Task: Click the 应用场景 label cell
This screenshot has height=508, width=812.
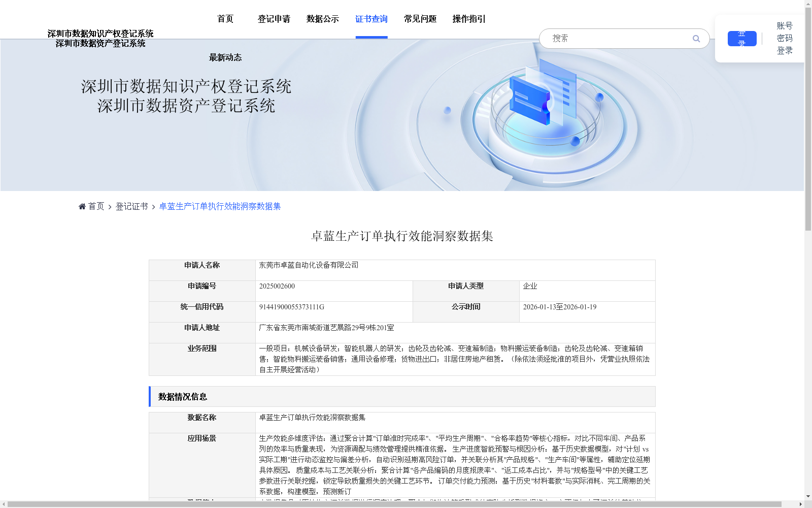Action: (x=202, y=465)
